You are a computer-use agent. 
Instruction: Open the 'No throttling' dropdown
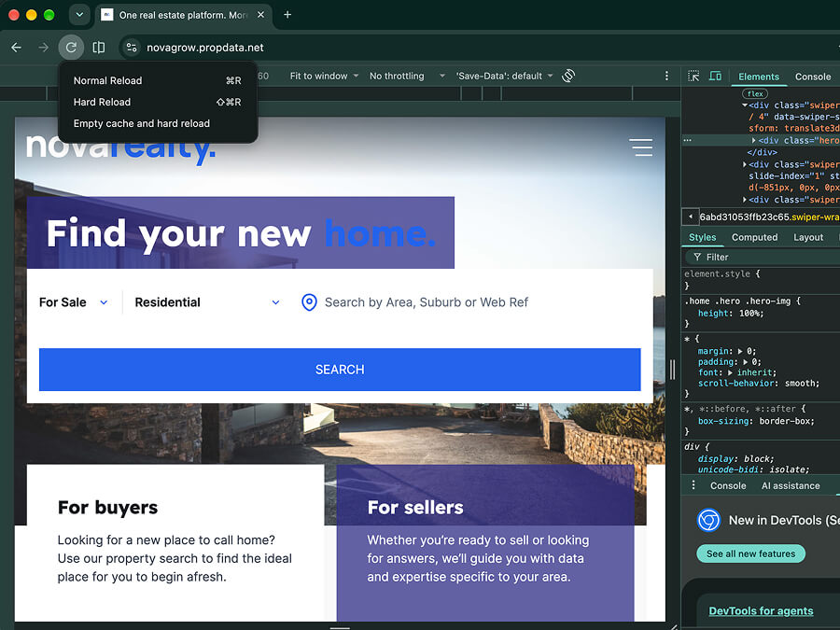coord(407,77)
